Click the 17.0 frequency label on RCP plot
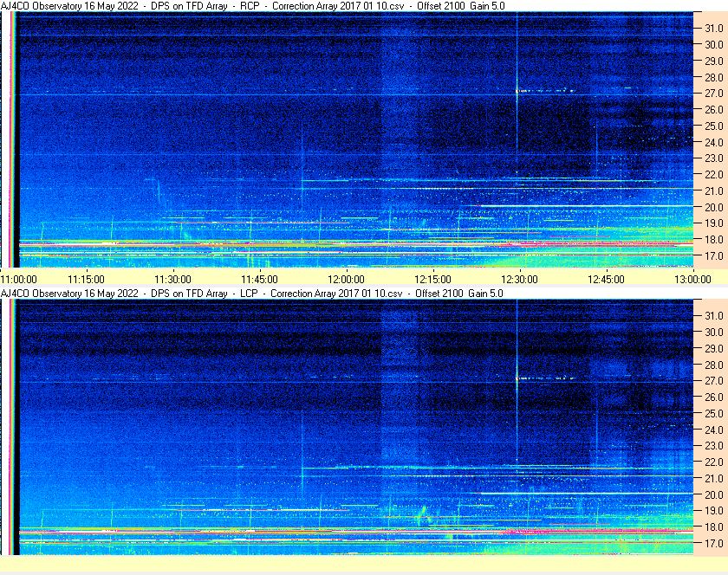This screenshot has width=728, height=575. click(x=714, y=256)
